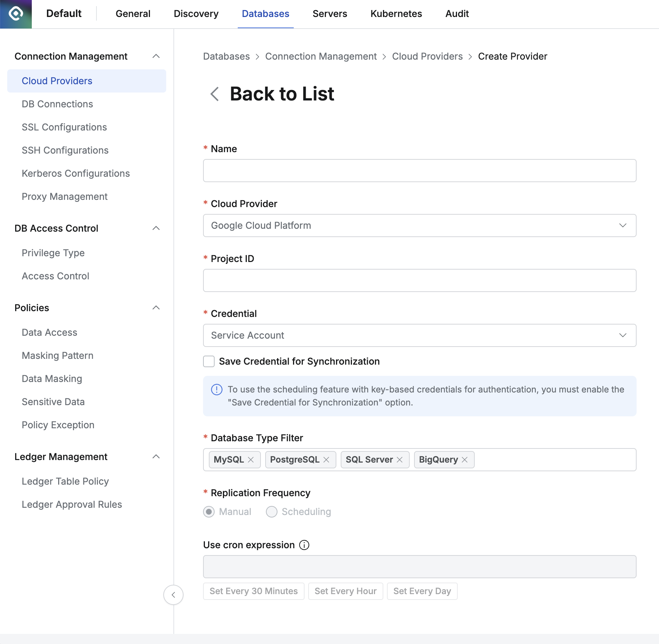Remove the SQL Server filter tag

(400, 459)
